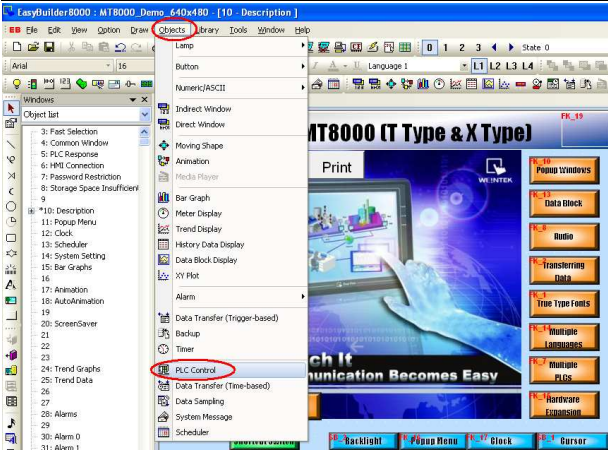
Task: Toggle language L2 button
Action: [x=495, y=66]
